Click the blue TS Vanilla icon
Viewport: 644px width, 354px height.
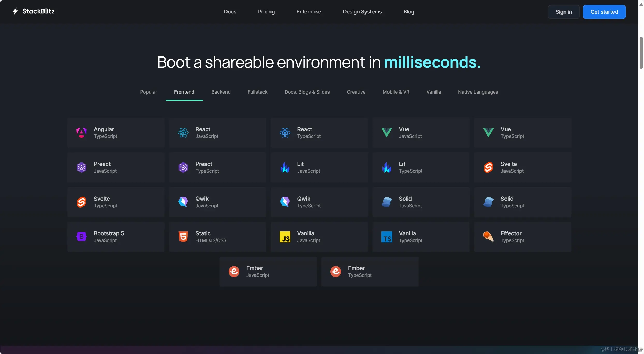point(387,237)
